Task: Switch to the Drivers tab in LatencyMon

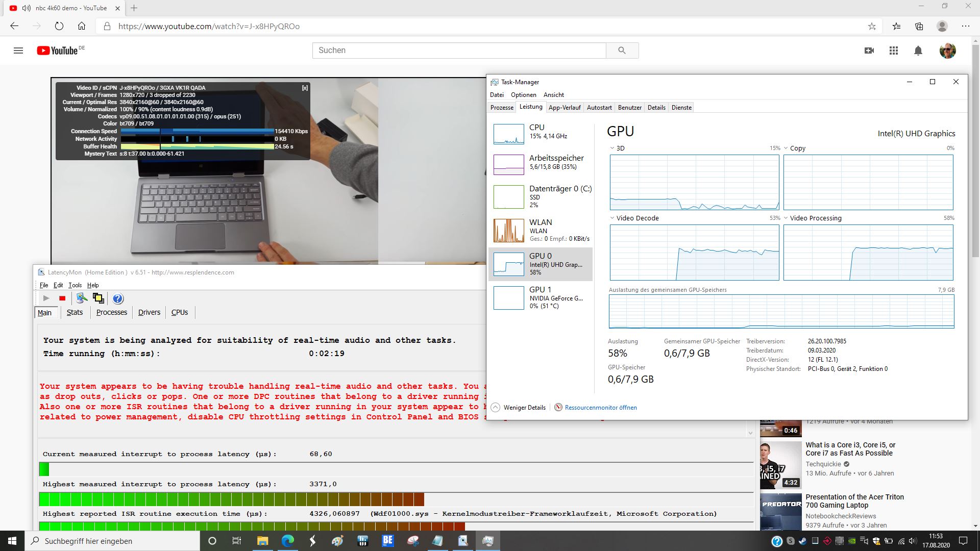Action: point(149,312)
